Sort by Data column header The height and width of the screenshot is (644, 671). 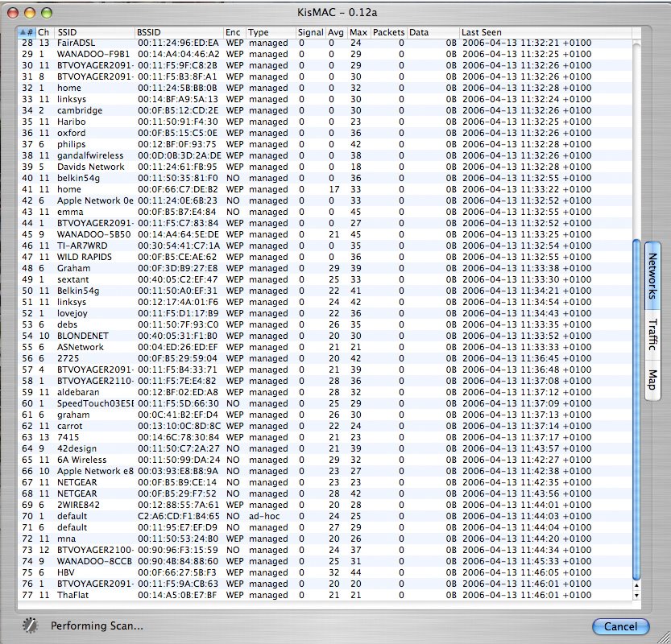433,32
